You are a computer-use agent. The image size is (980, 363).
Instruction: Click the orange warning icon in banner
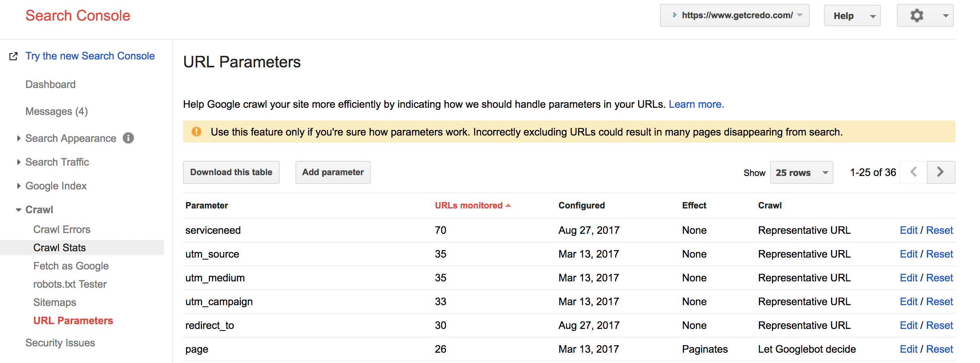(x=196, y=132)
